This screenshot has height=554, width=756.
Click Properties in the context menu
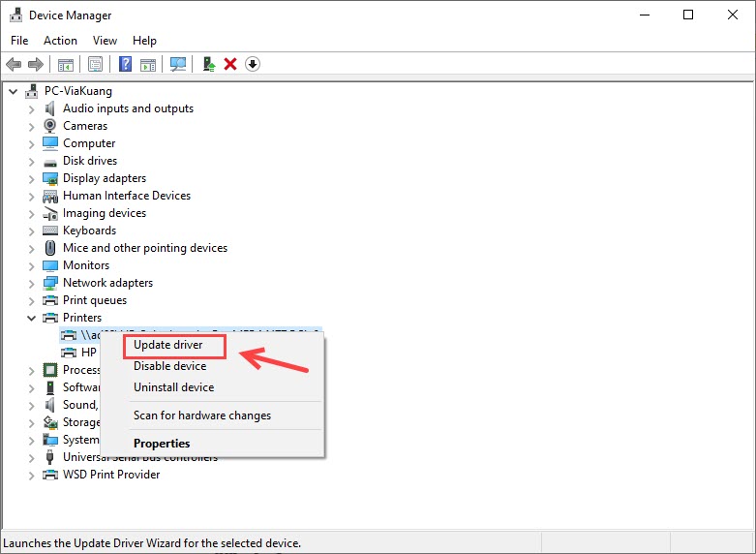[x=162, y=444]
